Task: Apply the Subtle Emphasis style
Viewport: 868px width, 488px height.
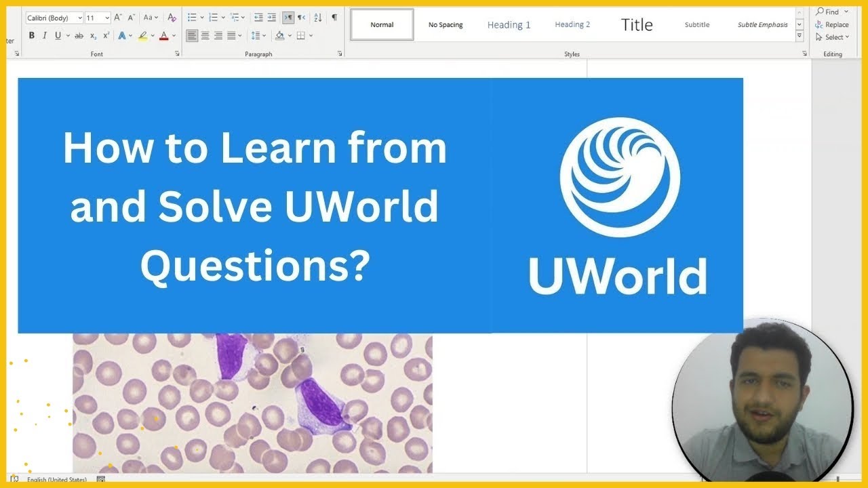Action: click(763, 24)
